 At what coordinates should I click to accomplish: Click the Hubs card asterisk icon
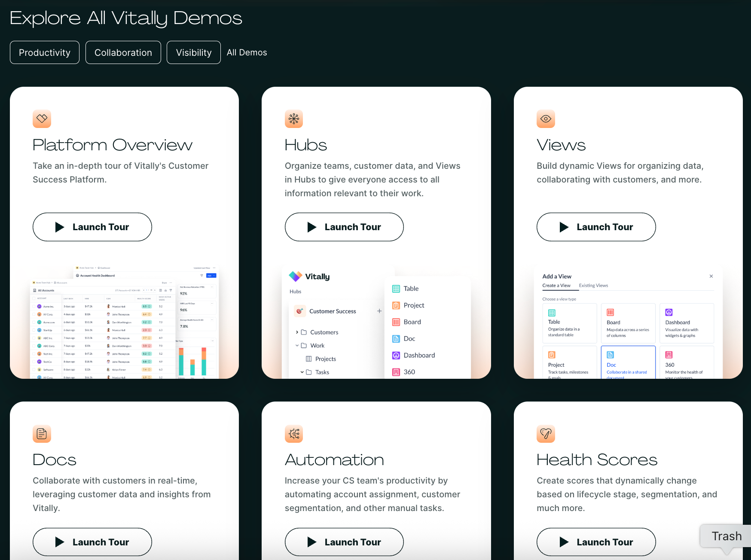coord(294,119)
